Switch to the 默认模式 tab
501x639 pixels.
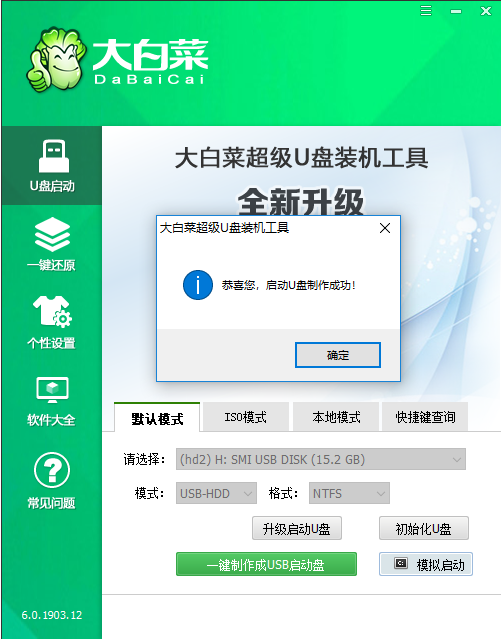157,418
